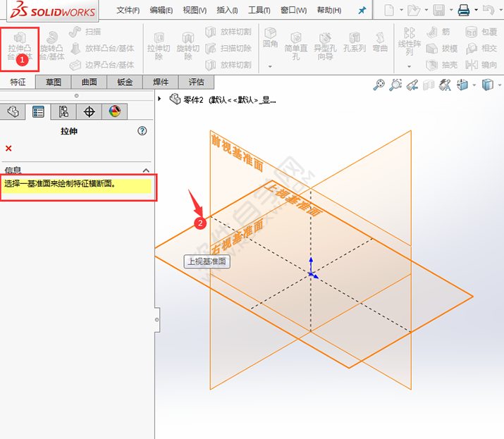The image size is (504, 439).
Task: Open the 窗口(W) menu
Action: [294, 11]
